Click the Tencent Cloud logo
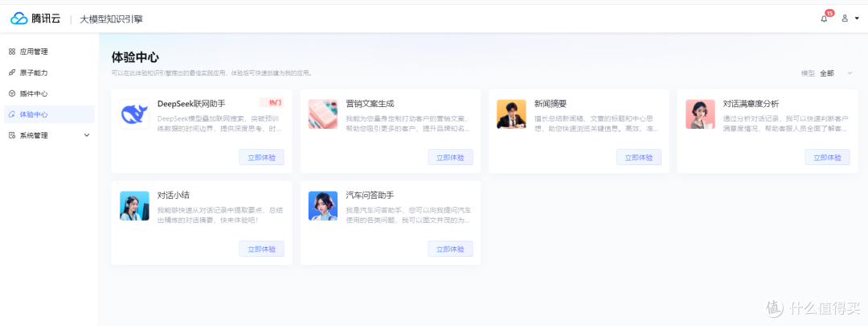Image resolution: width=868 pixels, height=326 pixels. (x=35, y=19)
